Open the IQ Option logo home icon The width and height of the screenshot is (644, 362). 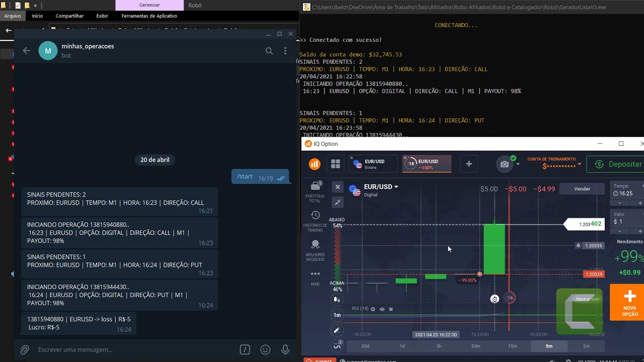click(314, 164)
